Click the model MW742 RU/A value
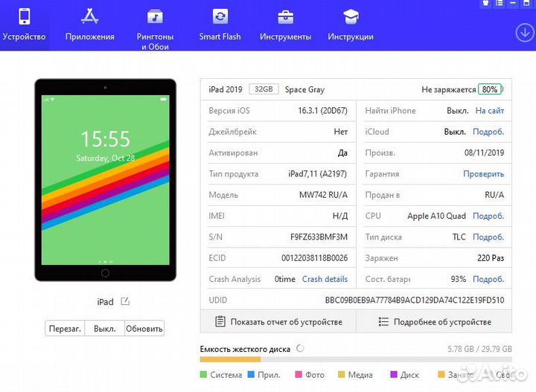 (323, 195)
